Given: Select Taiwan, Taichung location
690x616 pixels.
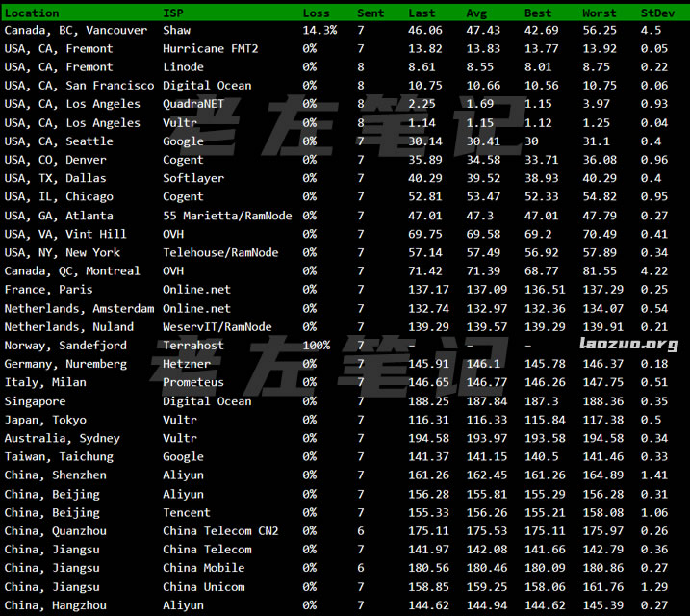Looking at the screenshot, I should (59, 457).
